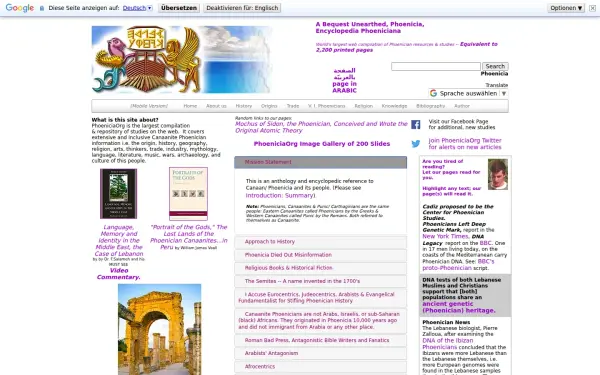Image resolution: width=600 pixels, height=375 pixels.
Task: Click into the site search field
Action: (435, 66)
